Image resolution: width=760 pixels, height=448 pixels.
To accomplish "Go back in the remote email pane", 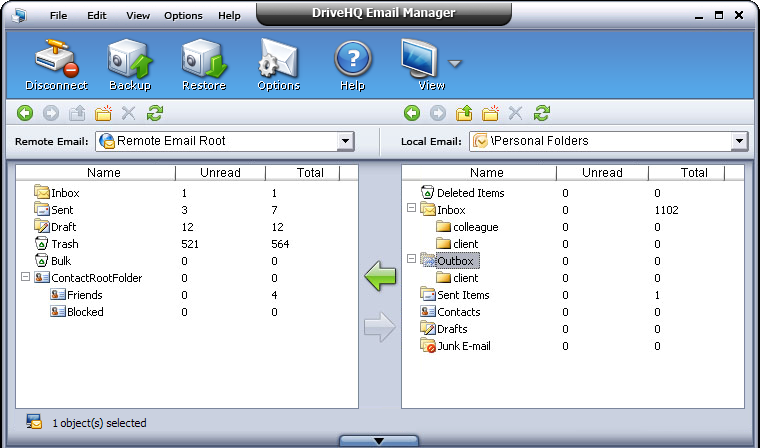I will (x=25, y=113).
